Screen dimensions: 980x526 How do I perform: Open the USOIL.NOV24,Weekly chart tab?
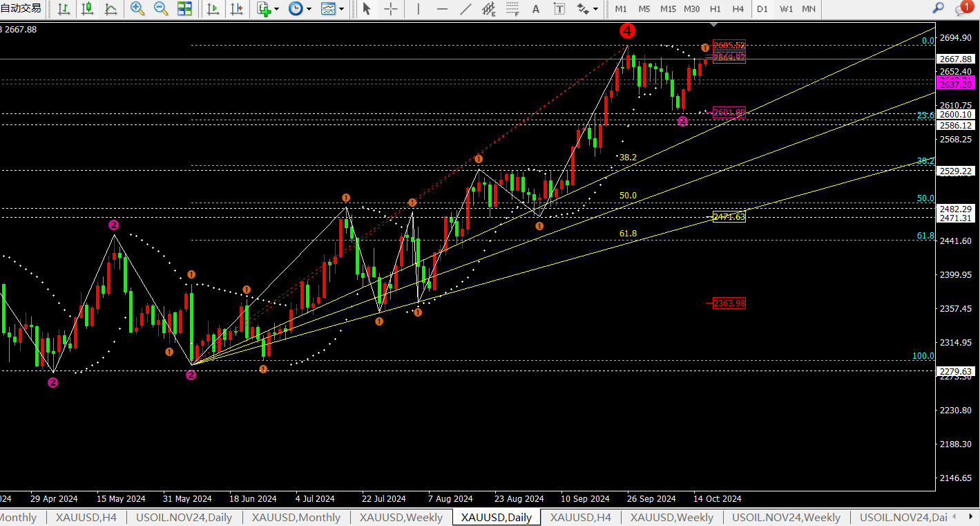(786, 517)
